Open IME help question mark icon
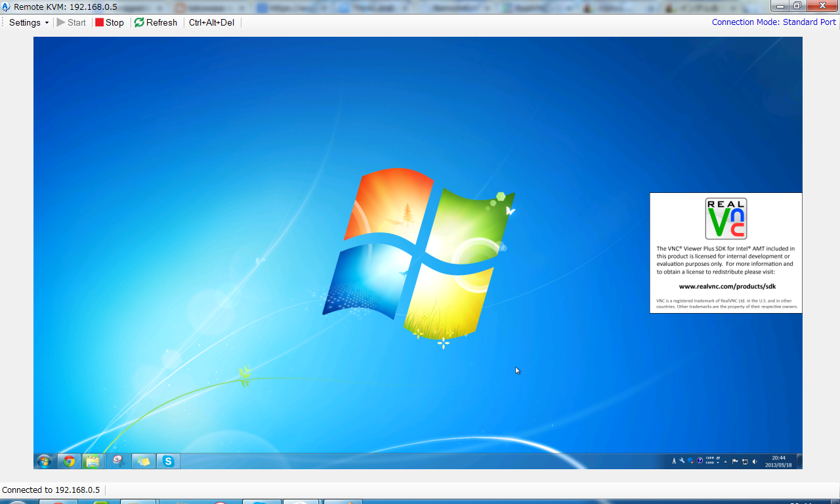Image resolution: width=840 pixels, height=504 pixels. [700, 461]
